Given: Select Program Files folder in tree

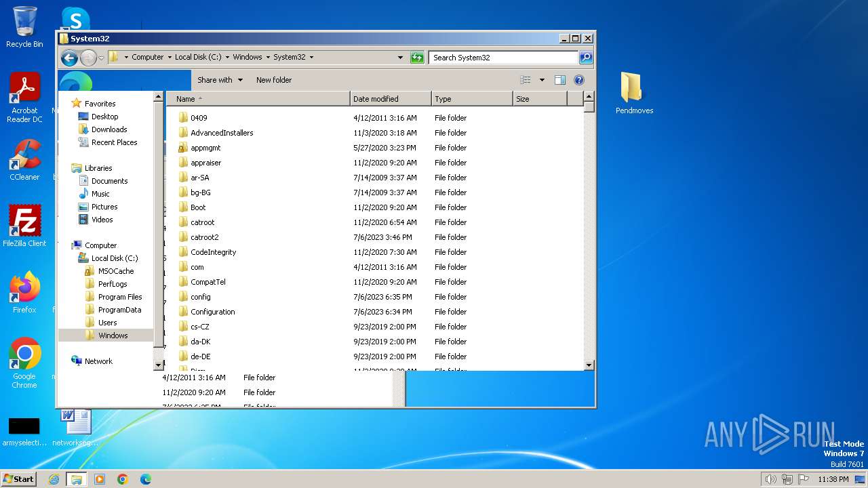Looking at the screenshot, I should coord(120,297).
